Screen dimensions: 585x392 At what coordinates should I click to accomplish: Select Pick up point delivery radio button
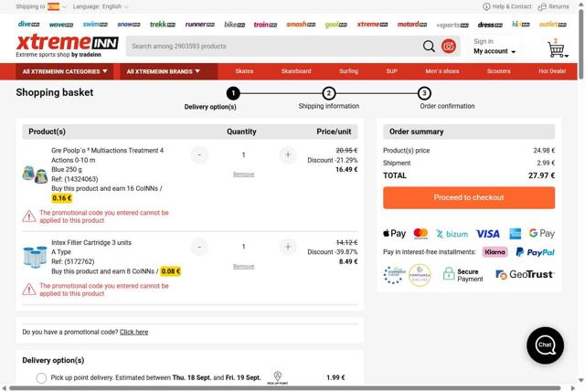pos(41,377)
